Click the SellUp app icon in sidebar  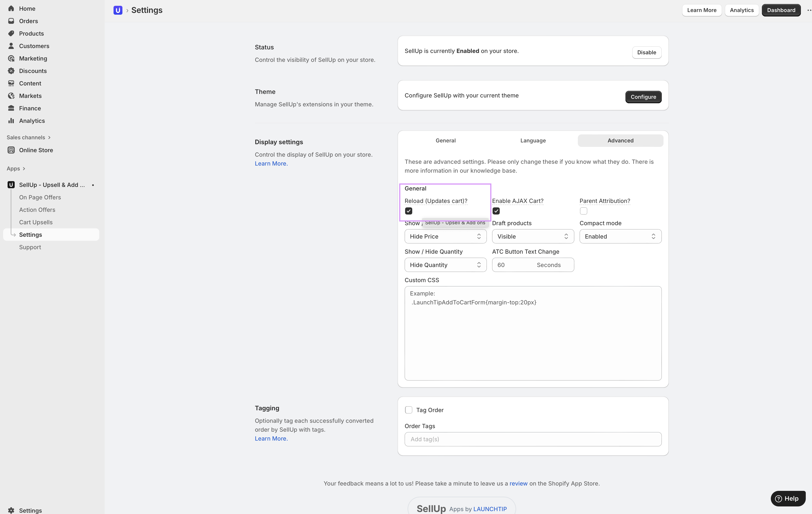[x=11, y=185]
